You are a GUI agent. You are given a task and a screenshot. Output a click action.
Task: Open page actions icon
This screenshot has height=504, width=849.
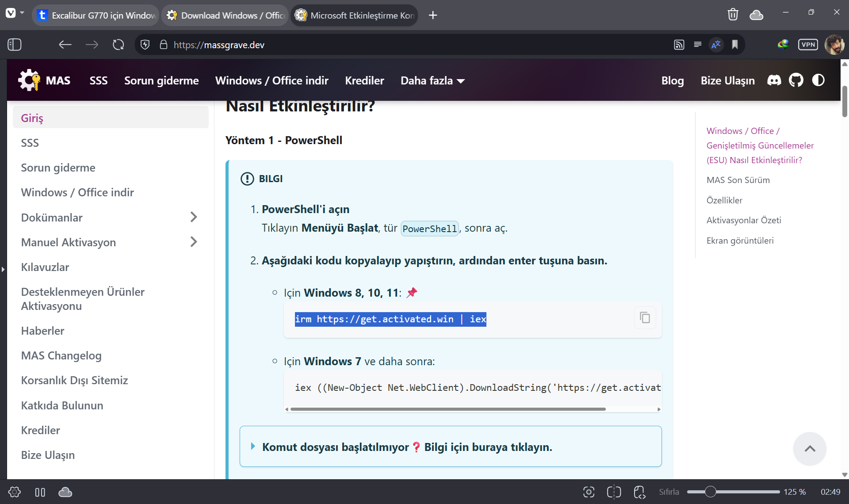coord(639,492)
